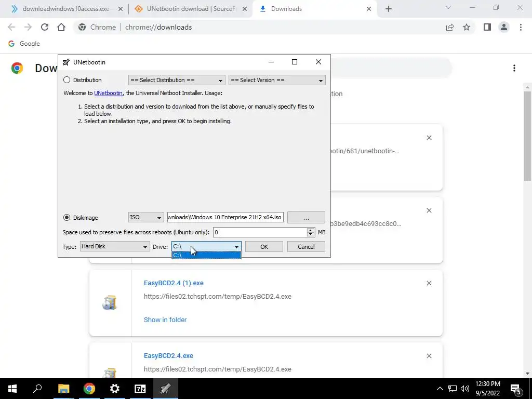
Task: Remove EasyBCD2.4.exe from list
Action: point(429,356)
